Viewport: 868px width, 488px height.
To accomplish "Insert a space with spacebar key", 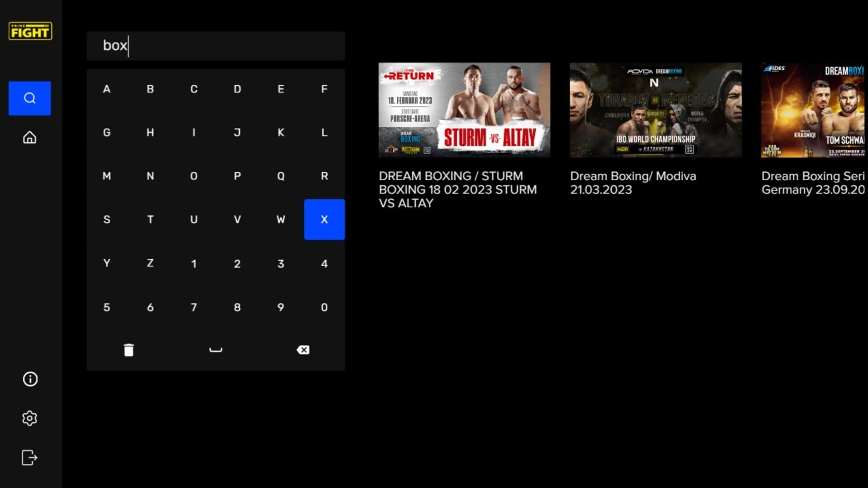I will point(216,350).
